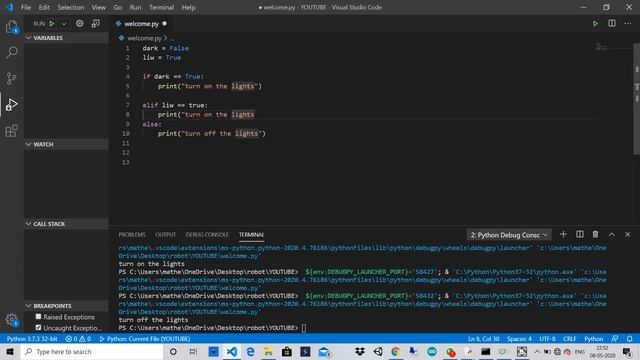
Task: Split the terminal pane
Action: coord(580,234)
